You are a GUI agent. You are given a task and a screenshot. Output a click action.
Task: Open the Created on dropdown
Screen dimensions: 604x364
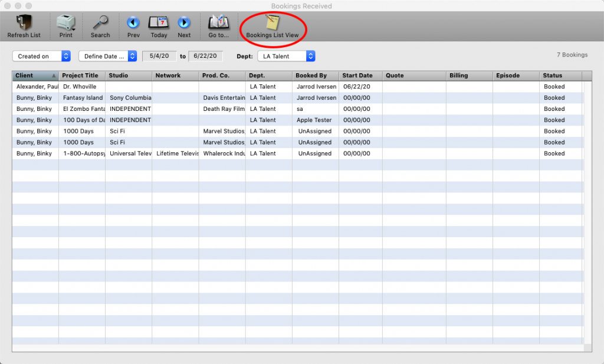(41, 56)
